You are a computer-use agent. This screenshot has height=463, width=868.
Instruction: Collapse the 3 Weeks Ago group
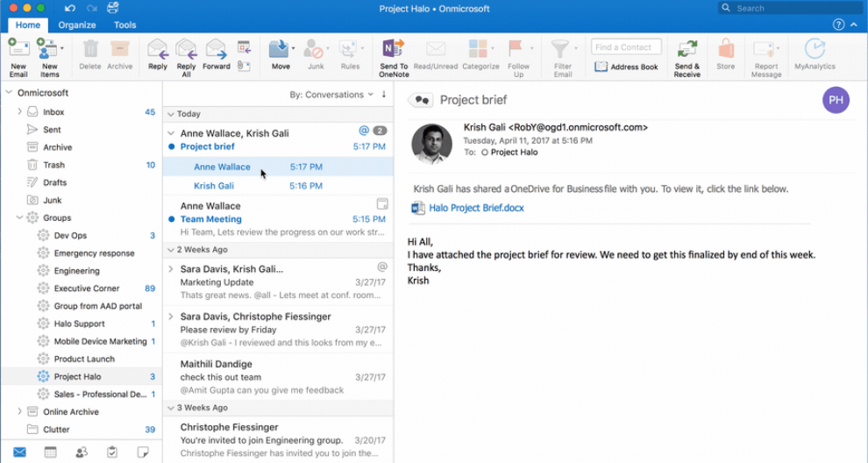pos(170,408)
